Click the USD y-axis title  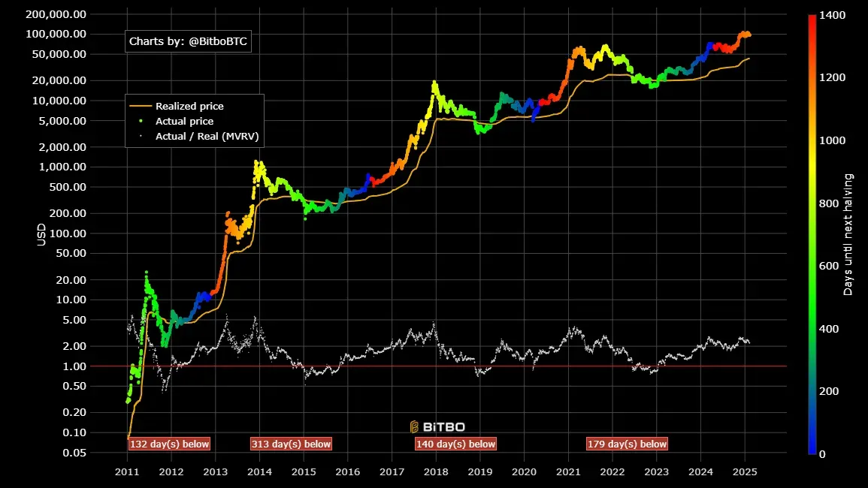41,234
